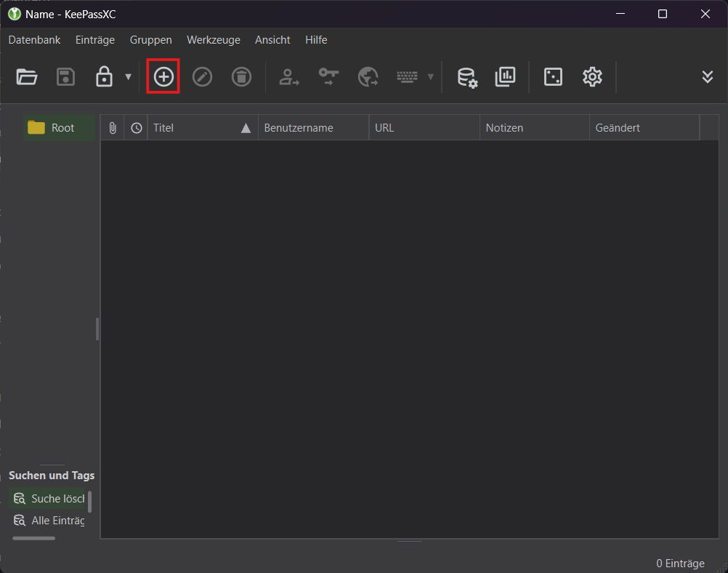Select Alle Einträge in the tags list

pos(49,521)
